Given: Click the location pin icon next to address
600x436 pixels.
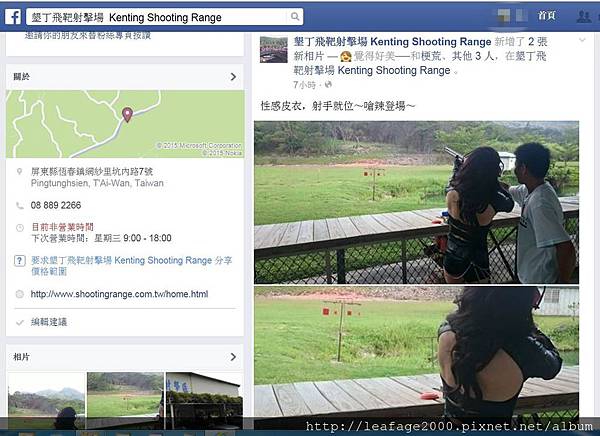Looking at the screenshot, I should click(20, 171).
